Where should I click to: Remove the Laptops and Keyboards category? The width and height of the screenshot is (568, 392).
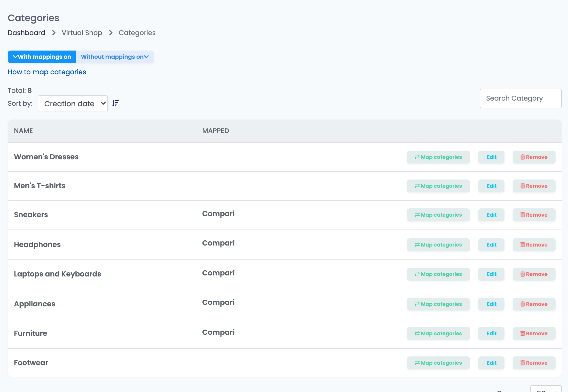coord(534,274)
